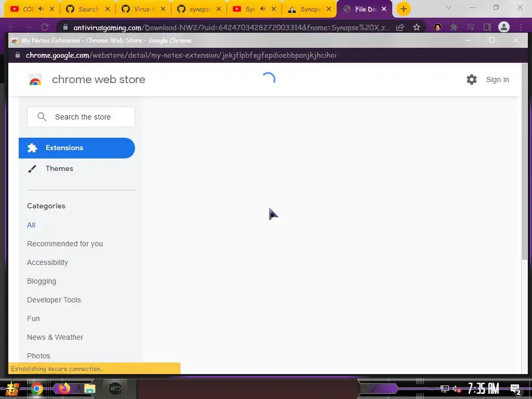Open the Accessibility category
The image size is (532, 399).
pos(47,262)
